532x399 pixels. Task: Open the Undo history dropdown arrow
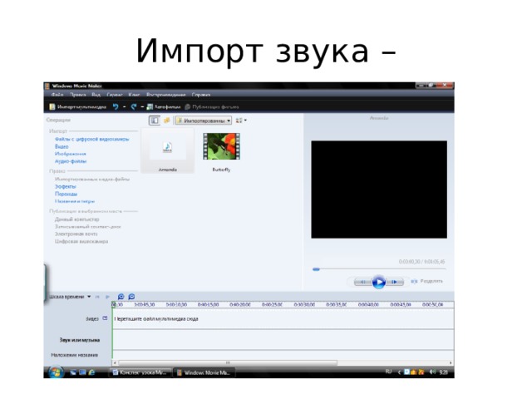[124, 107]
